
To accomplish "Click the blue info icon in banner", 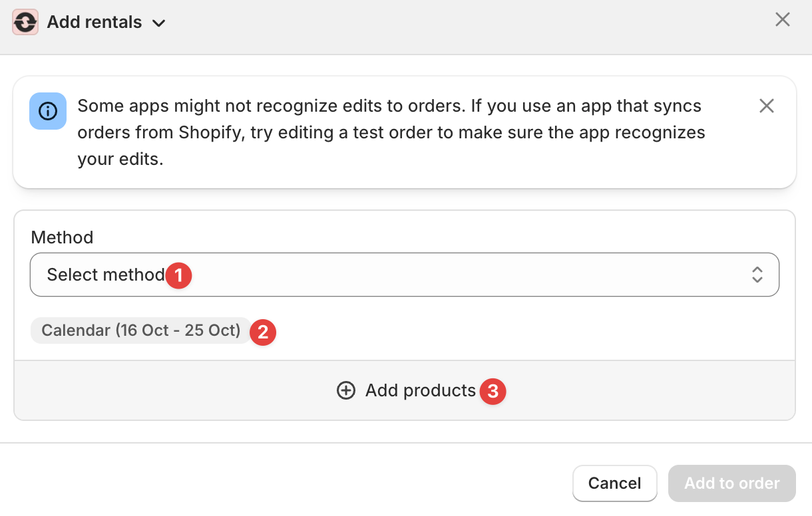I will pos(48,110).
